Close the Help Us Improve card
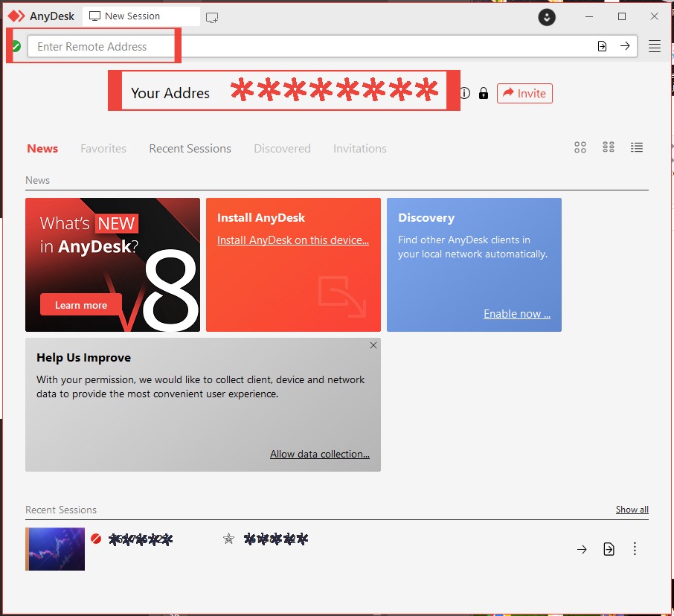This screenshot has height=616, width=674. [x=373, y=345]
